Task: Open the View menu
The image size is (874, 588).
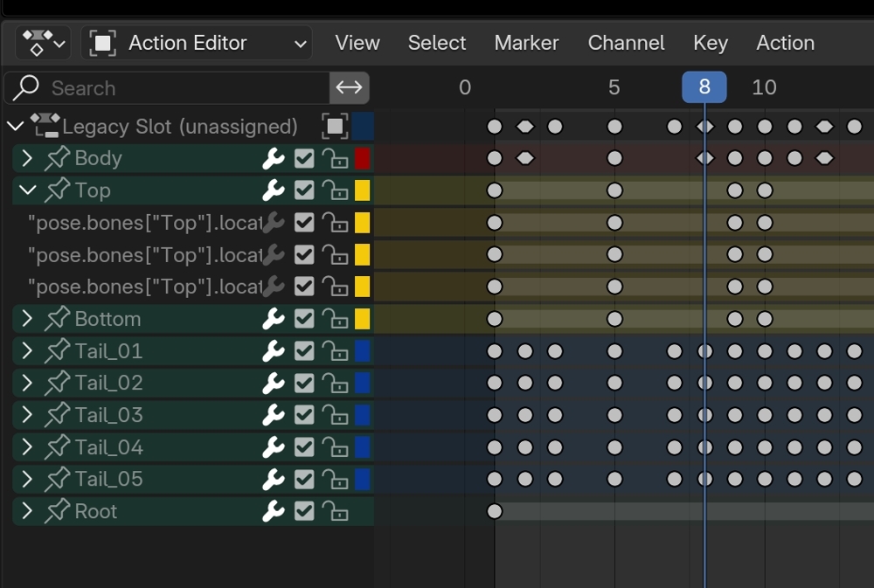Action: point(357,43)
